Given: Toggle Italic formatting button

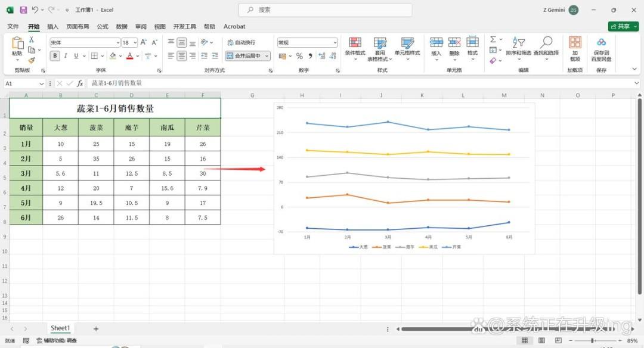Looking at the screenshot, I should click(66, 56).
